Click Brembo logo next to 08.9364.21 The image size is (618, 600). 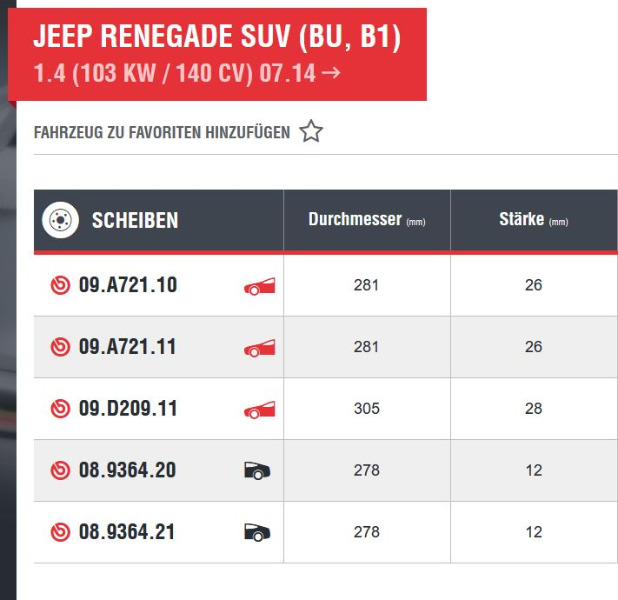coord(60,532)
